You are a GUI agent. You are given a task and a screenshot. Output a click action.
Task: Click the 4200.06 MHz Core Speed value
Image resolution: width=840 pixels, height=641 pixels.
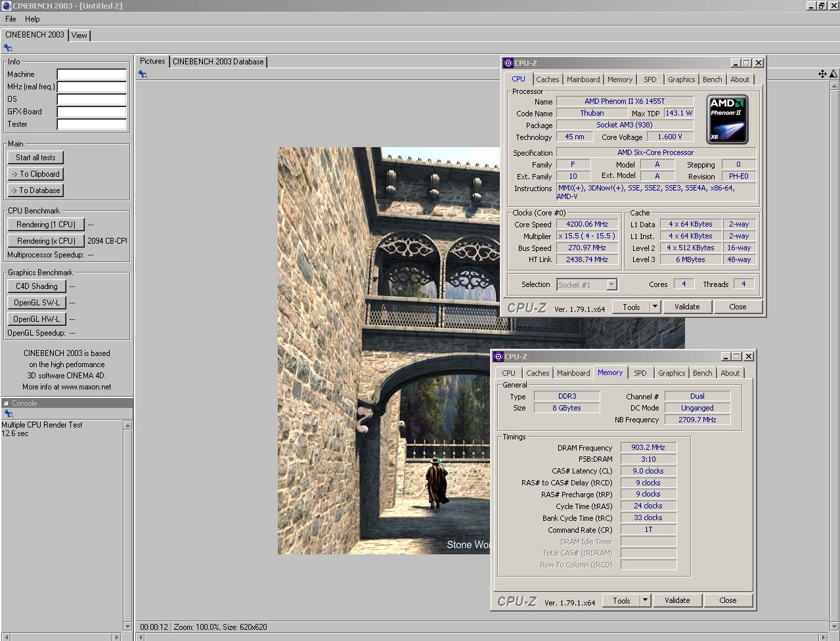pos(587,225)
